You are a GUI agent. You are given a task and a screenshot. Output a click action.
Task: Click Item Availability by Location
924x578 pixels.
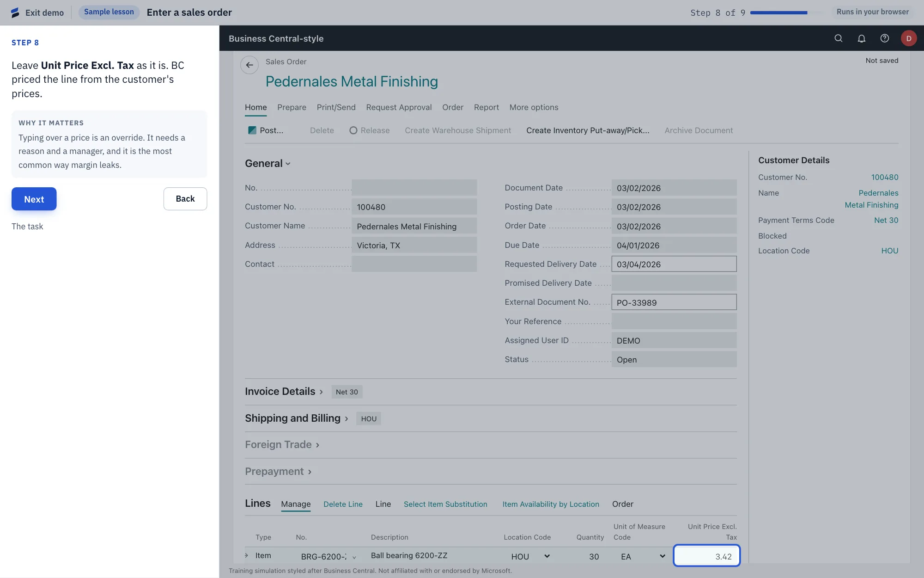click(551, 504)
